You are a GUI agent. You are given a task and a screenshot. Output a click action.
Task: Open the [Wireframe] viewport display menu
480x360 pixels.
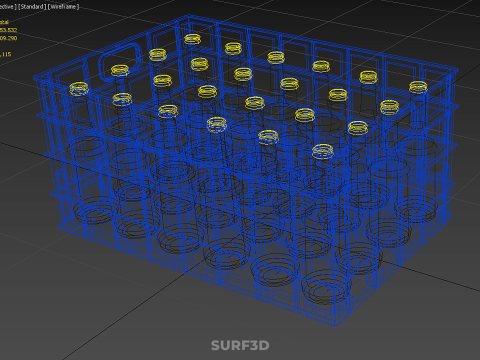coord(64,7)
